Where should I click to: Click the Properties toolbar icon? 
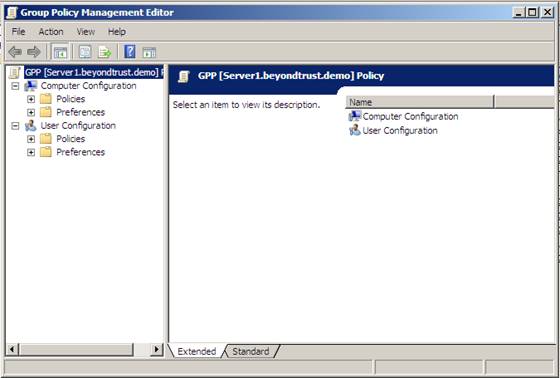pos(85,52)
